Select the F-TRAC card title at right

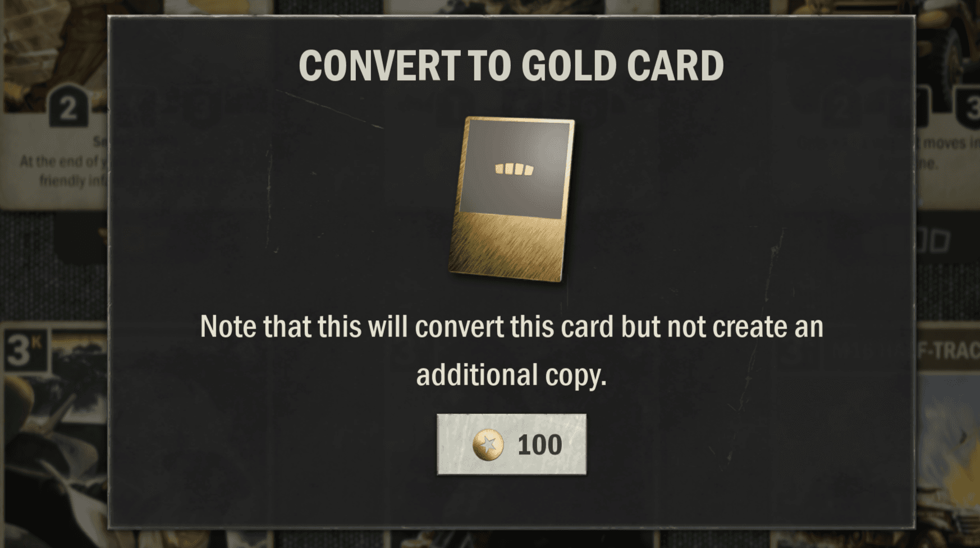tap(948, 351)
